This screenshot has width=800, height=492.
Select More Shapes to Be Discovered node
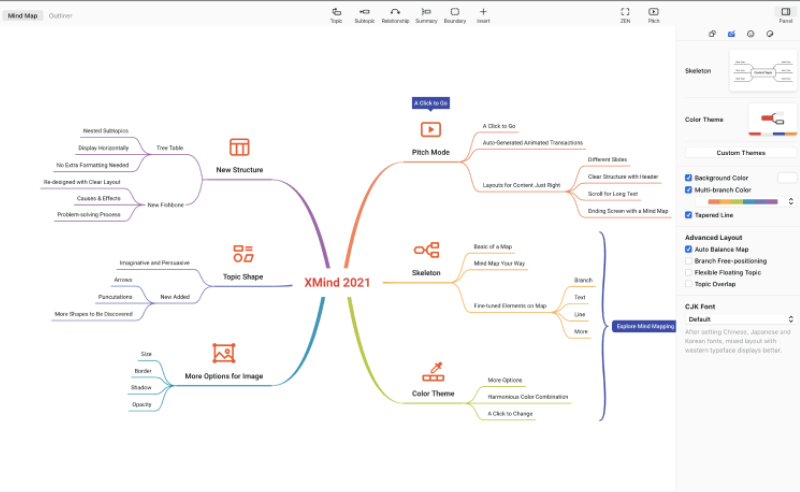pos(93,314)
